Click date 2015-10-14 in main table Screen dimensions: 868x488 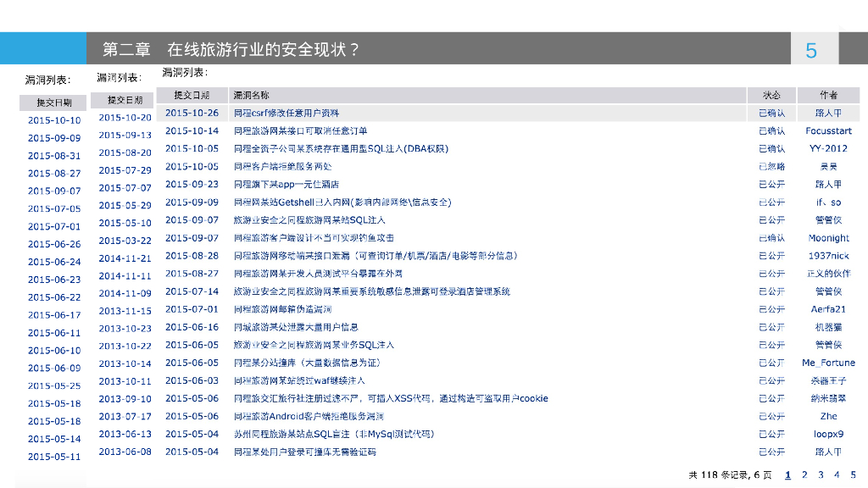click(x=192, y=131)
